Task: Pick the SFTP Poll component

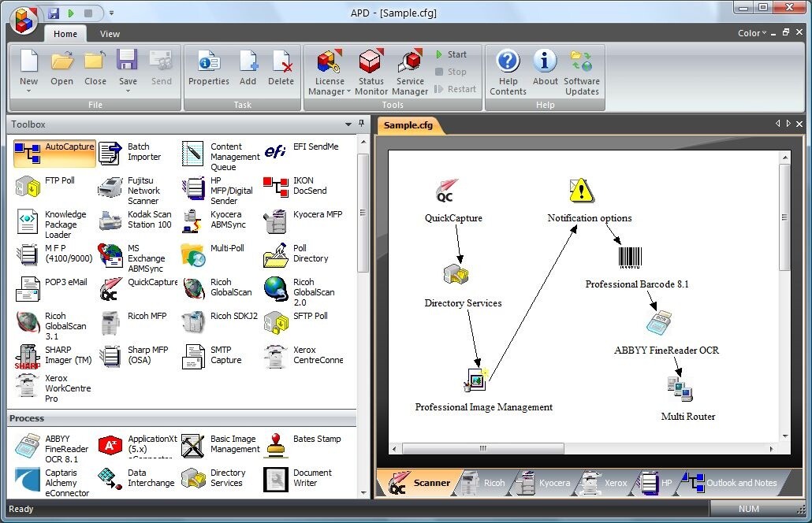Action: 296,322
